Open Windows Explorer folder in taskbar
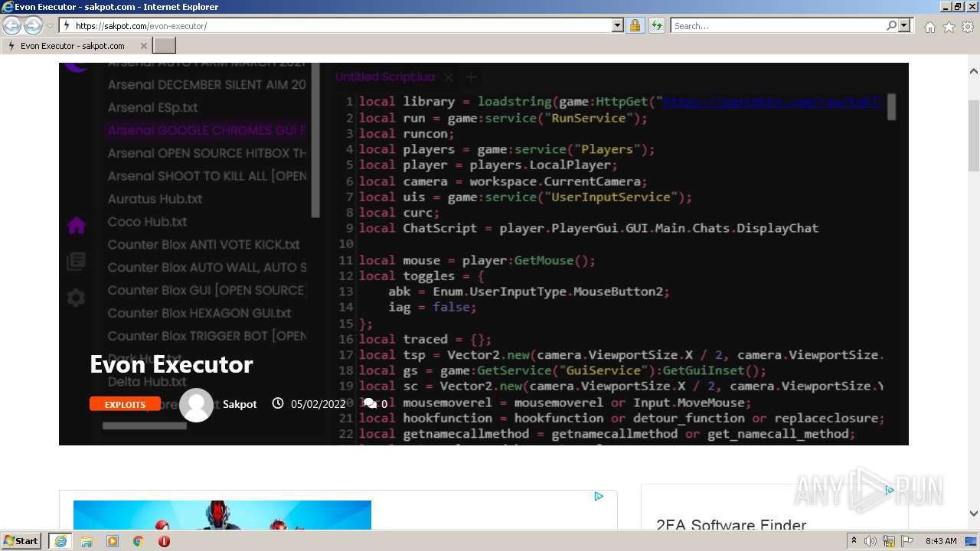This screenshot has height=551, width=980. [87, 541]
